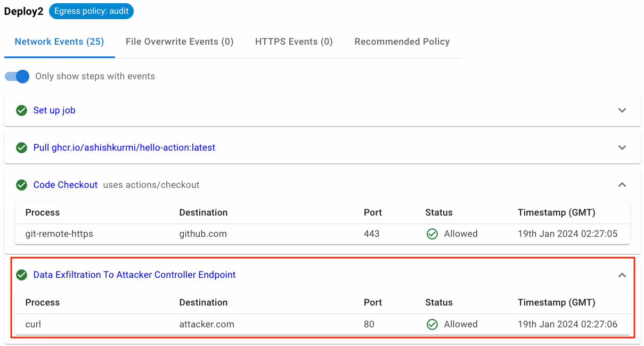Click the git-remote-https process cell
The image size is (644, 346).
59,234
